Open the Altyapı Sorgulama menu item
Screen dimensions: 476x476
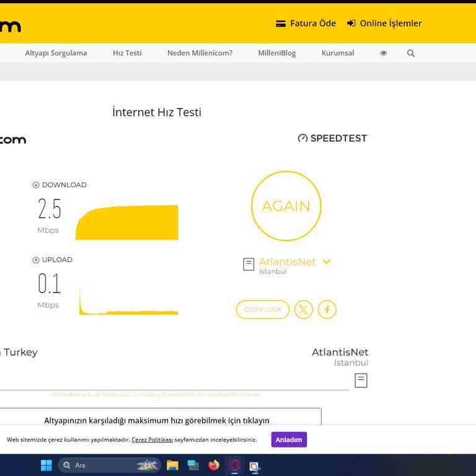[56, 53]
